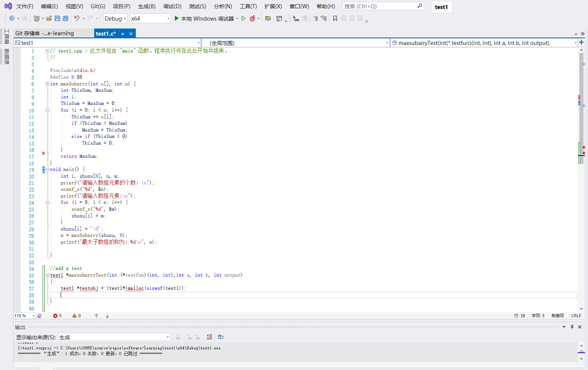Image resolution: width=588 pixels, height=370 pixels.
Task: Click the red error count indicator
Action: [57, 316]
